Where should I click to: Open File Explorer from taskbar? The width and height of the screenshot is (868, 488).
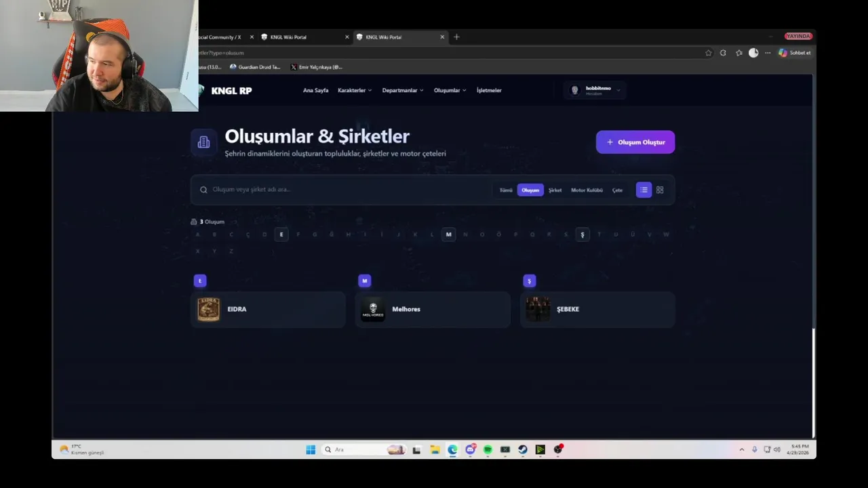pyautogui.click(x=435, y=449)
